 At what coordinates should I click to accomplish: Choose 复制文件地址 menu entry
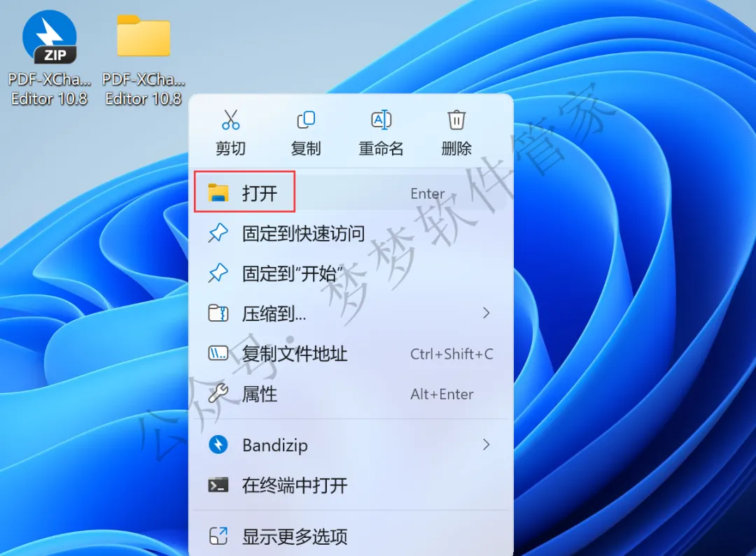coord(351,354)
